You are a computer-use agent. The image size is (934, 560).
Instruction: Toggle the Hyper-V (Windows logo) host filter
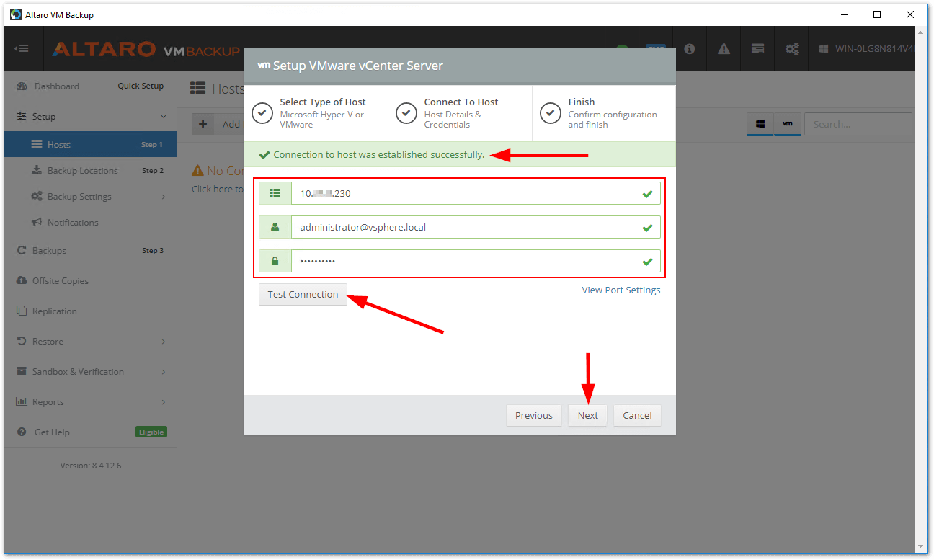[760, 124]
